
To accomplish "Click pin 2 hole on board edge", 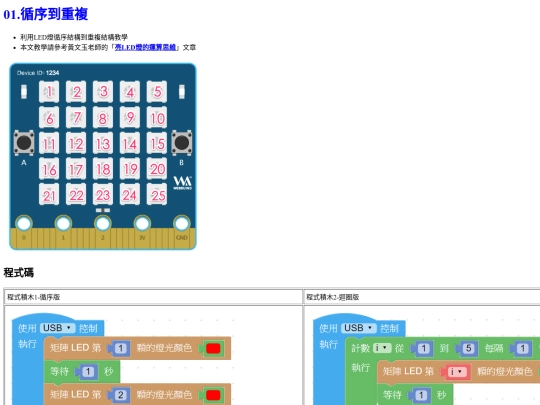I will click(103, 224).
